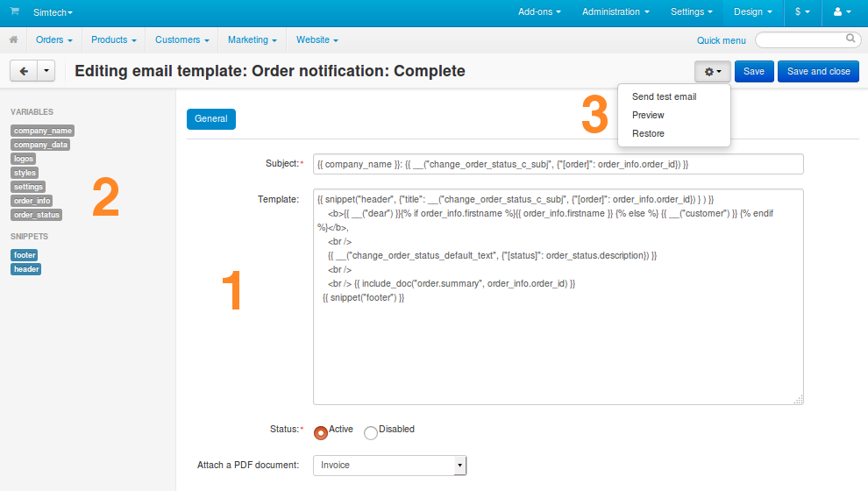
Task: Open Attach a PDF document Invoice dropdown
Action: [x=389, y=465]
